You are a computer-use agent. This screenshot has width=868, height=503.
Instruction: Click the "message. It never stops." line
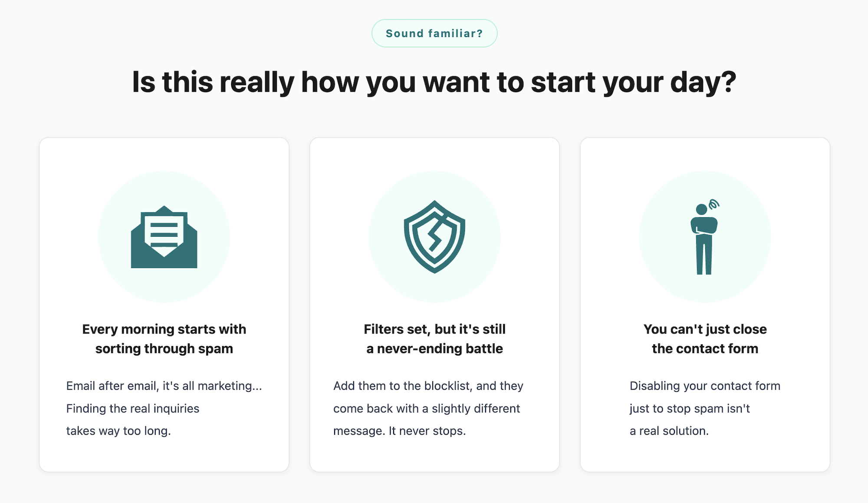(x=399, y=431)
